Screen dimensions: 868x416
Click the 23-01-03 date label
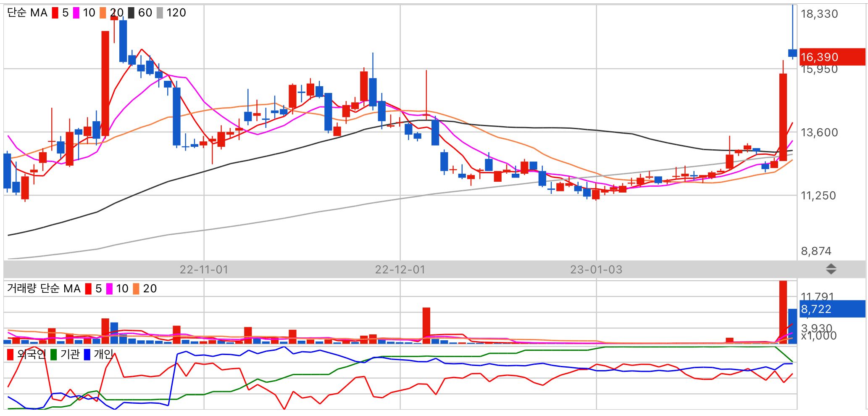coord(596,270)
